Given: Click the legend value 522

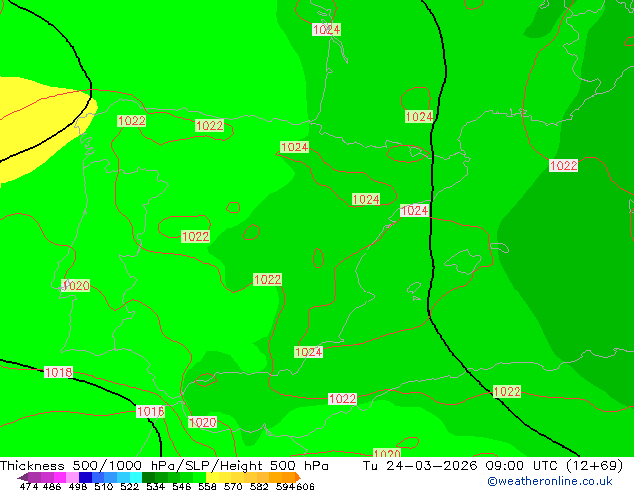Looking at the screenshot, I should pyautogui.click(x=129, y=486).
